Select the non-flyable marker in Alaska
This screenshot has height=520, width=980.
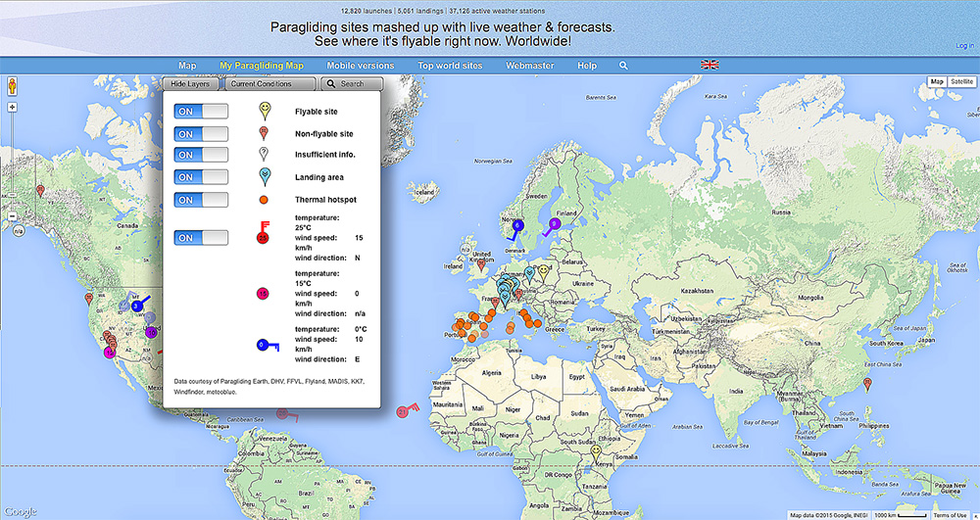pyautogui.click(x=40, y=190)
